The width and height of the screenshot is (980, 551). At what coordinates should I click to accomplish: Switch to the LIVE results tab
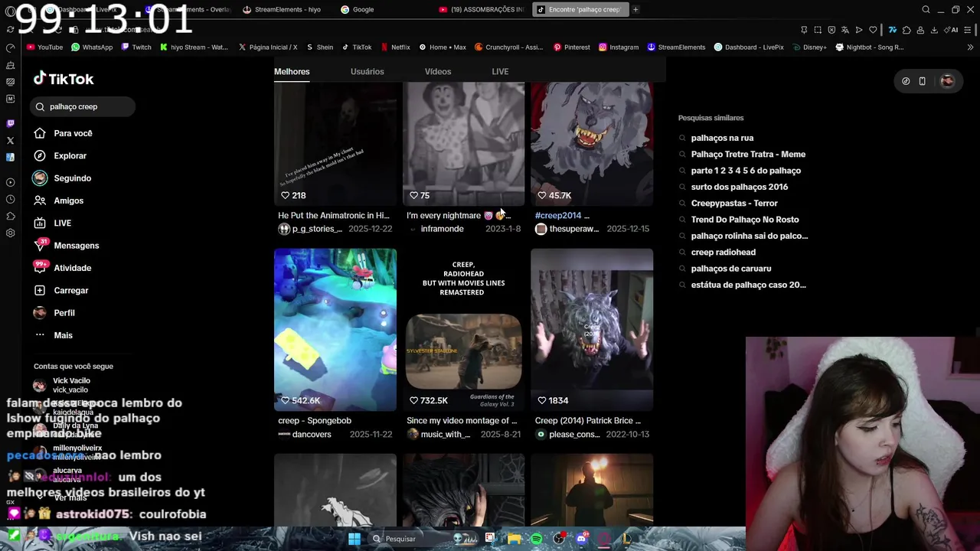(x=500, y=71)
